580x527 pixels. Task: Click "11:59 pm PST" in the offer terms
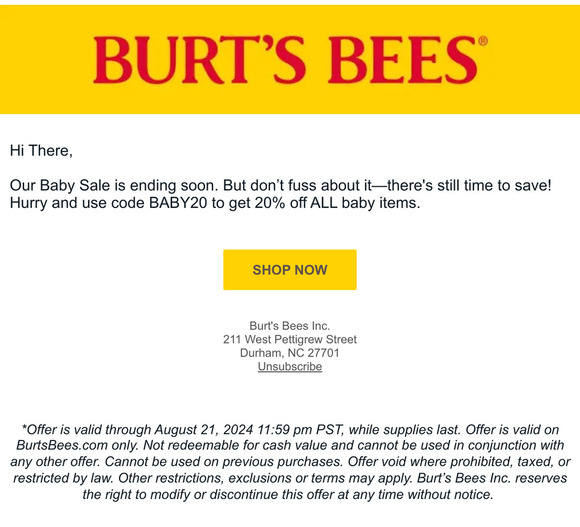301,430
